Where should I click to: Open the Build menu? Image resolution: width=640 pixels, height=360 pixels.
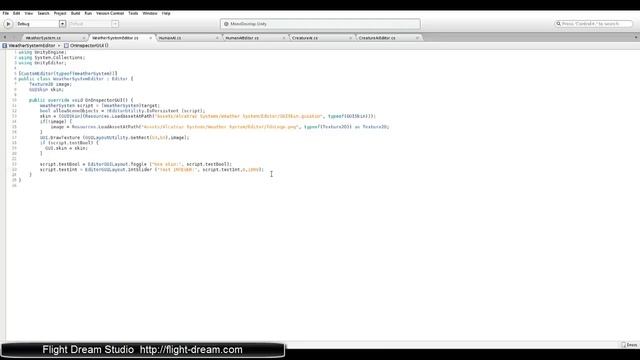[76, 13]
